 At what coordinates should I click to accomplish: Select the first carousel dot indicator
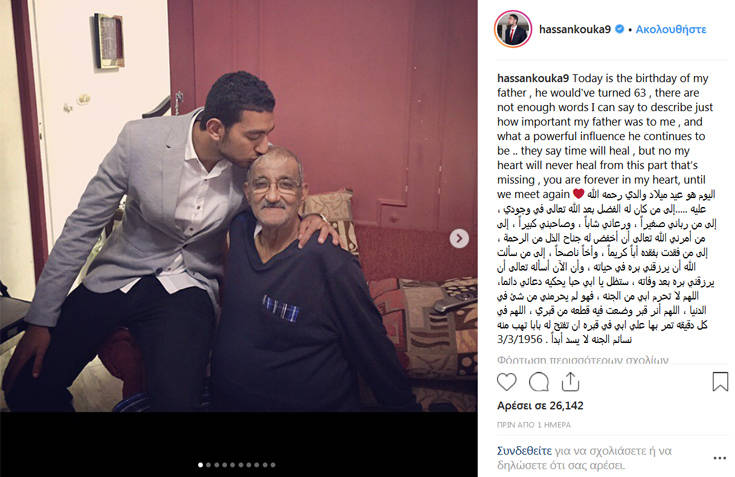201,465
